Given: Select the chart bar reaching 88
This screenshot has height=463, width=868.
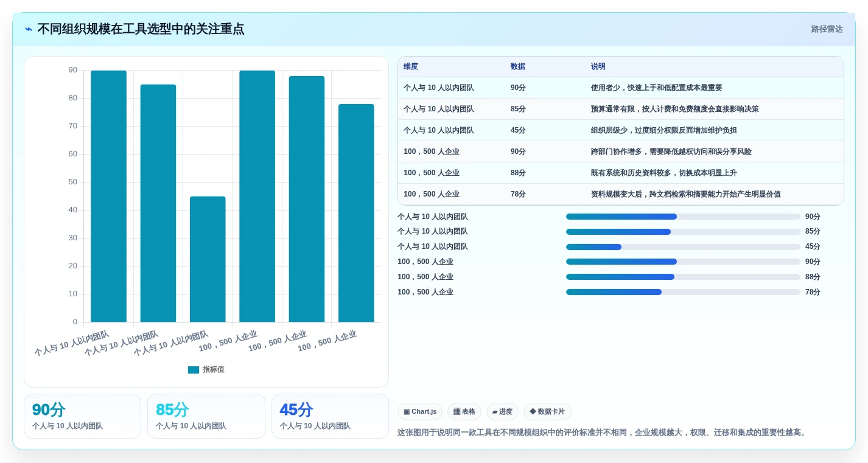Looking at the screenshot, I should pos(307,199).
